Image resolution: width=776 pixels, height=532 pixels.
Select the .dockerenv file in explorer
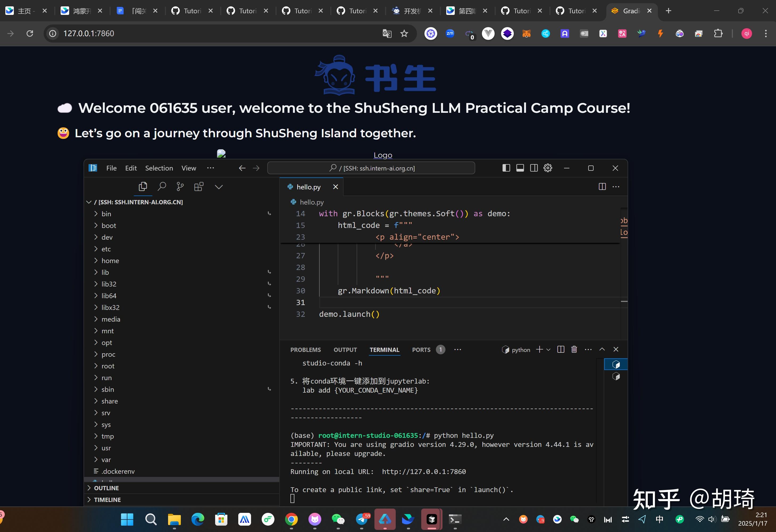point(182,471)
